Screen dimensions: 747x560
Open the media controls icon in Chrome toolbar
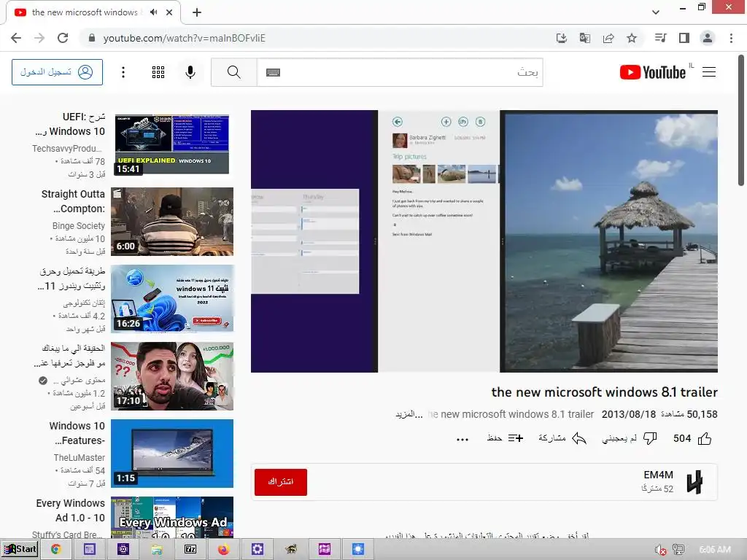661,38
